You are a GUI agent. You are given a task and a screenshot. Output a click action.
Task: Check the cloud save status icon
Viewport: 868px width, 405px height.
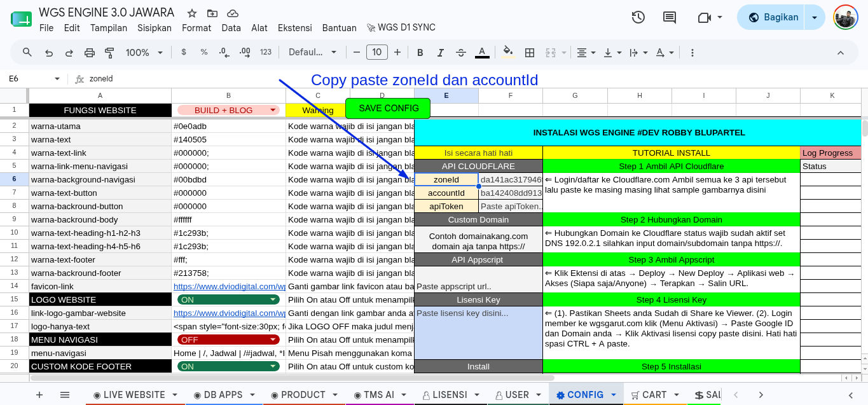coord(233,13)
